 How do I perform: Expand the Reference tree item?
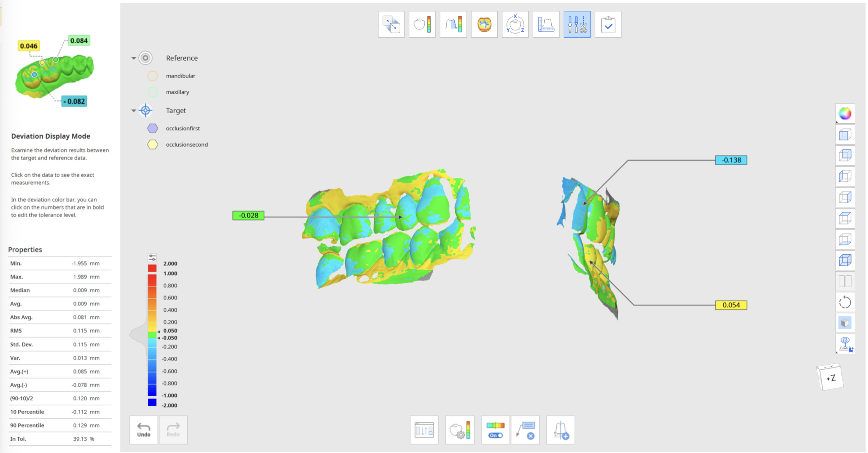click(x=133, y=58)
